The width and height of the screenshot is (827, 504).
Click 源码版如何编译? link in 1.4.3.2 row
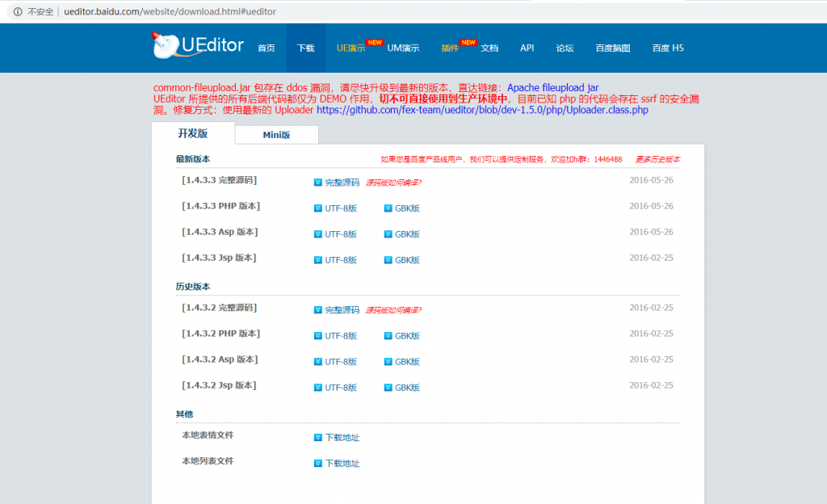pyautogui.click(x=393, y=310)
